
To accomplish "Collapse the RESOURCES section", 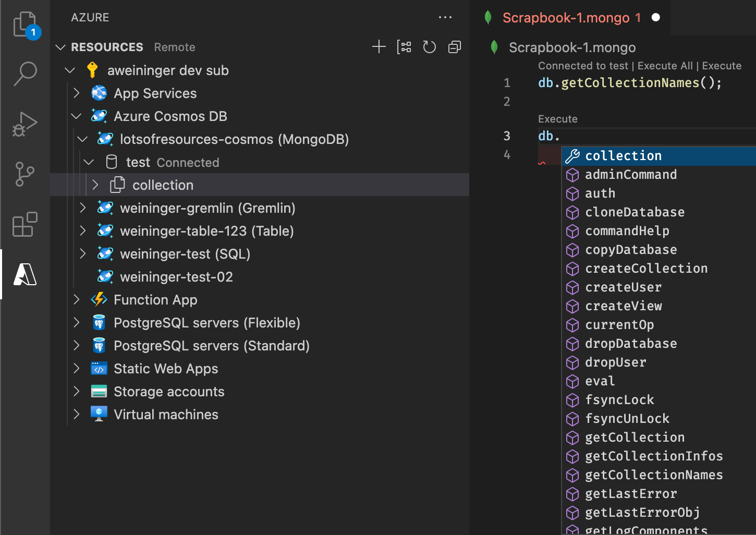I will point(60,47).
